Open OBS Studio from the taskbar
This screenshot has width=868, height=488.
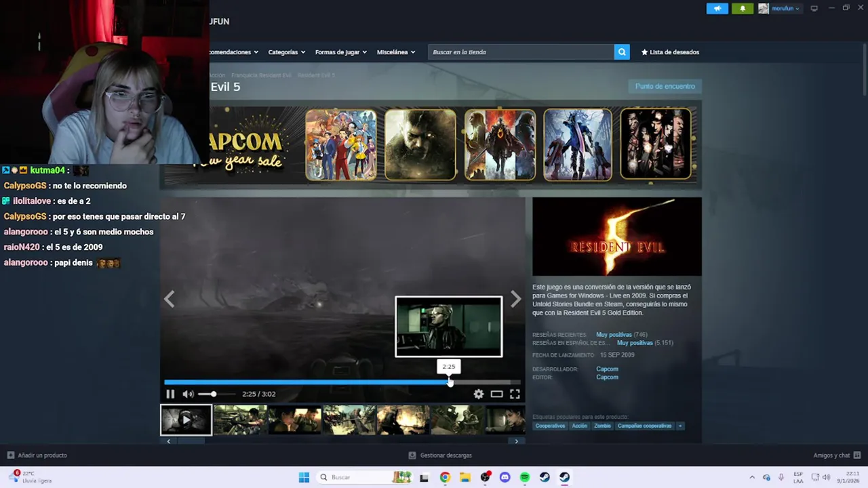click(485, 477)
